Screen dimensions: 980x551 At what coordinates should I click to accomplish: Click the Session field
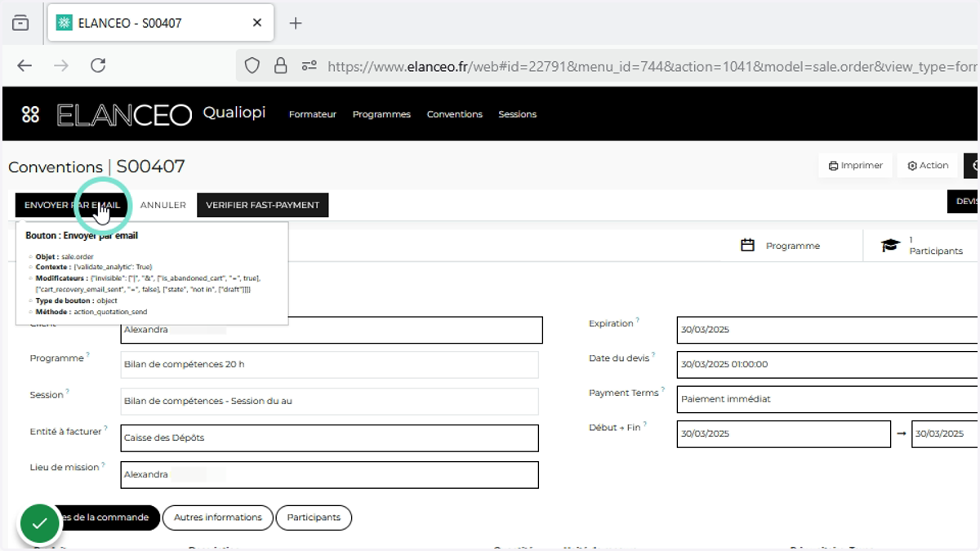(x=329, y=401)
